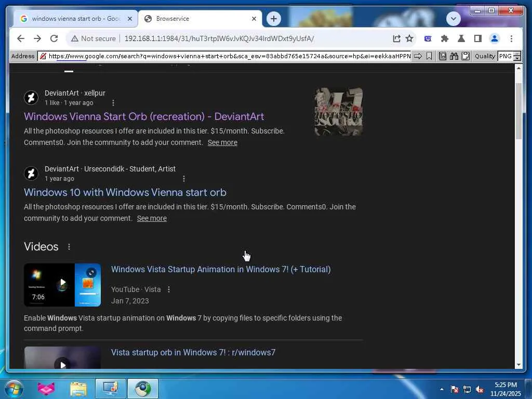Open the Chrome Labs flask icon

461,38
